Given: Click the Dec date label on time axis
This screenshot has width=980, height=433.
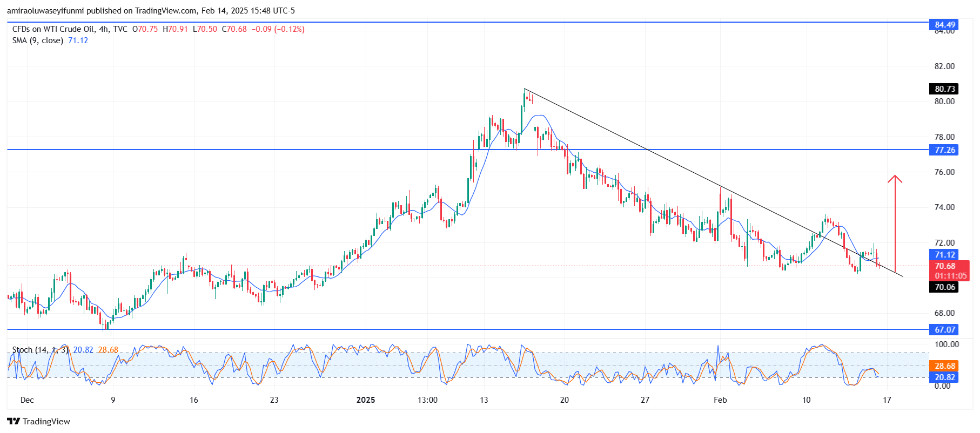Looking at the screenshot, I should 27,400.
